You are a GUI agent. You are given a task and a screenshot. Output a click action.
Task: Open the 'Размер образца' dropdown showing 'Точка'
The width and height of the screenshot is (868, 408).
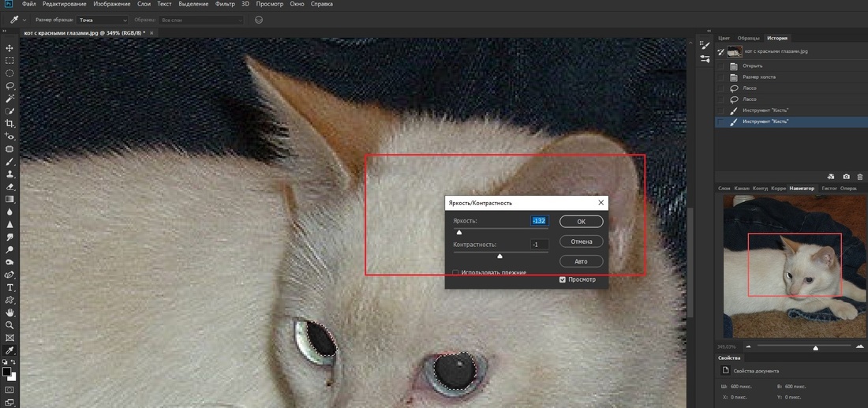coord(103,20)
